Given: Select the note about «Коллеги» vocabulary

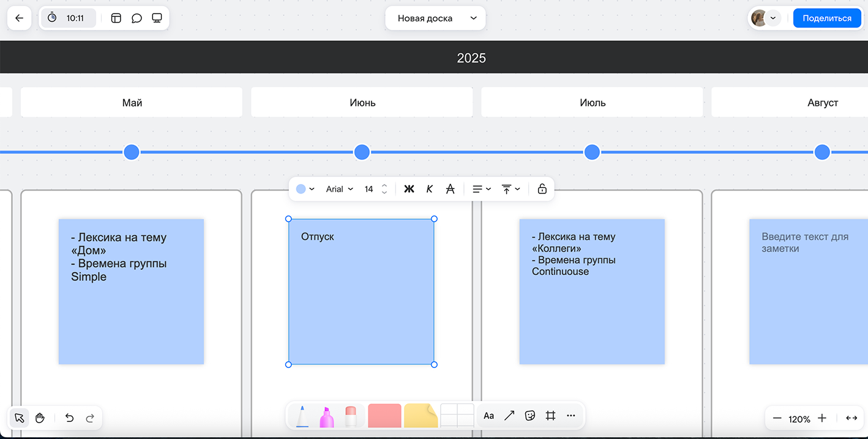Looking at the screenshot, I should [x=592, y=291].
